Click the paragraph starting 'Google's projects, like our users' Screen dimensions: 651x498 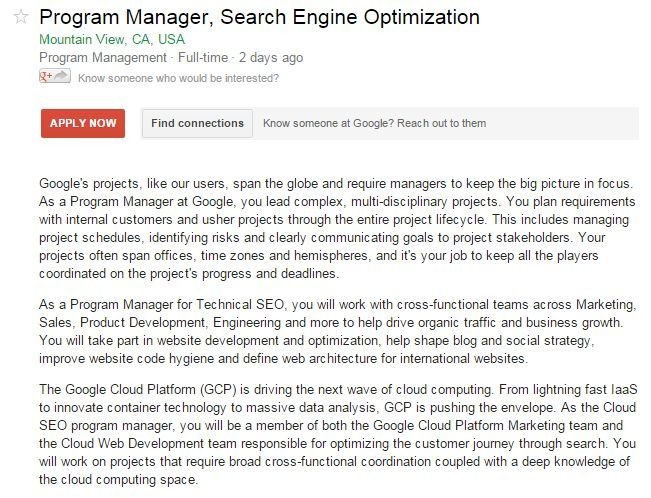[x=335, y=228]
